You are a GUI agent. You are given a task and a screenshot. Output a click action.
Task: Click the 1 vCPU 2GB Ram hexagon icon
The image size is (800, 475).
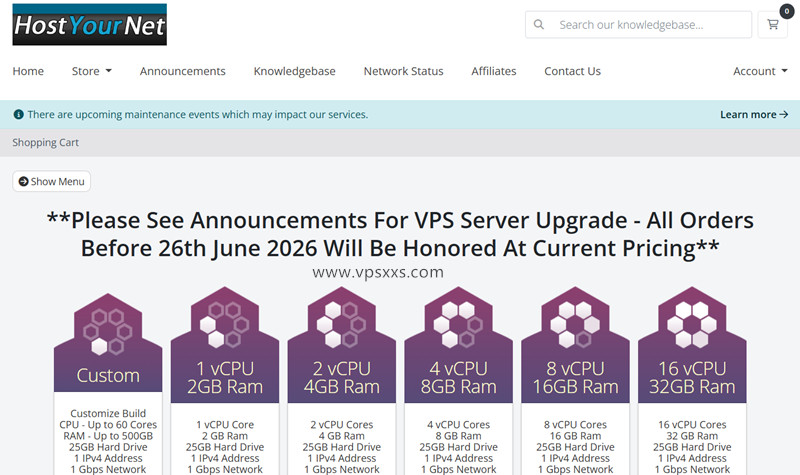pyautogui.click(x=225, y=325)
